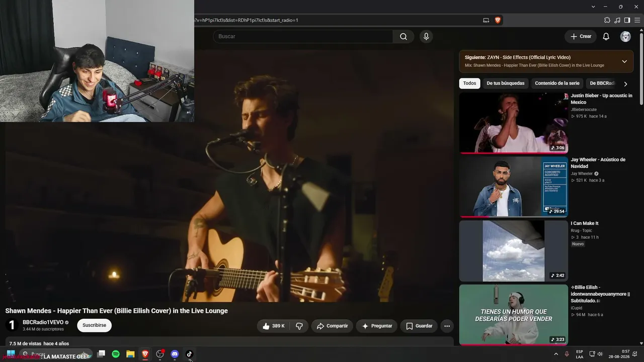Start voice search with the microphone icon
Screen dimensions: 644x362
[426, 36]
